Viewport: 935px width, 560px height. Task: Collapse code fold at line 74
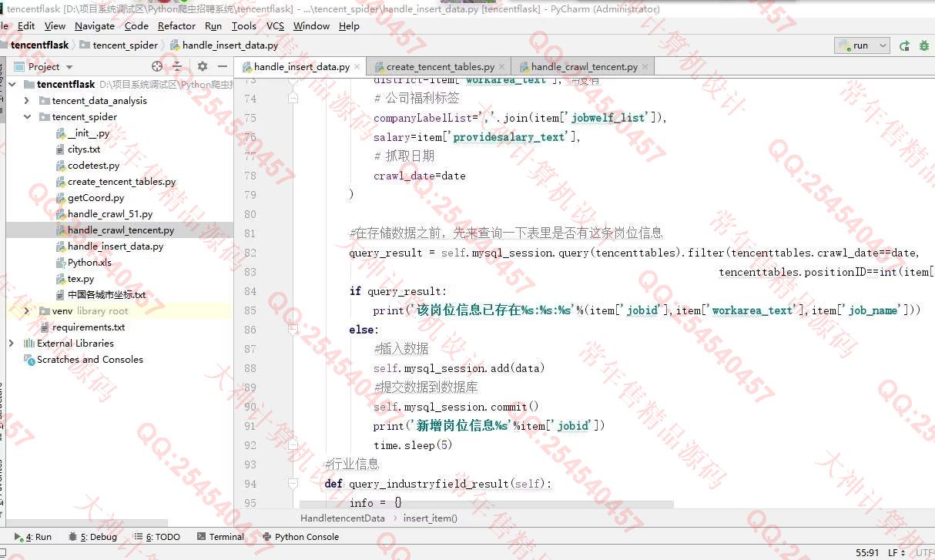click(x=293, y=99)
